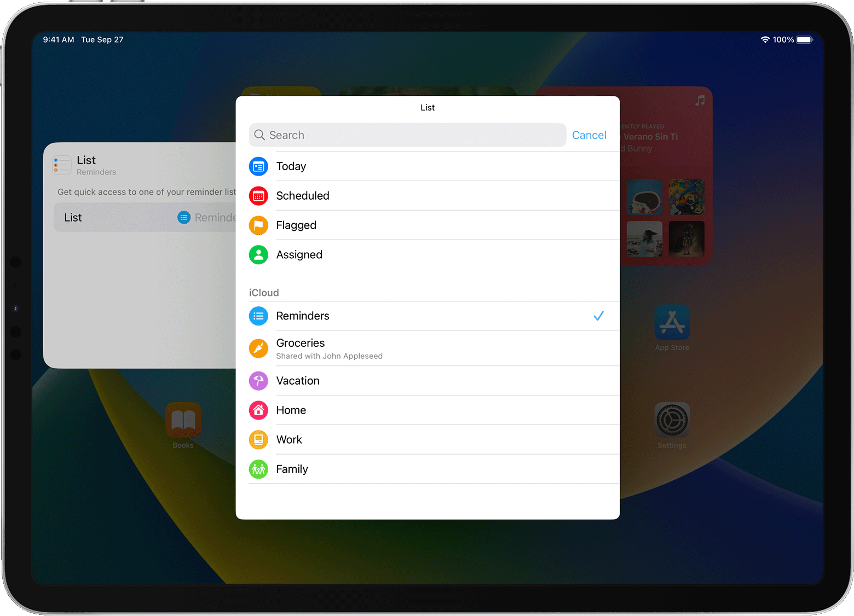Pick the blue Reminders list icon

coord(258,316)
